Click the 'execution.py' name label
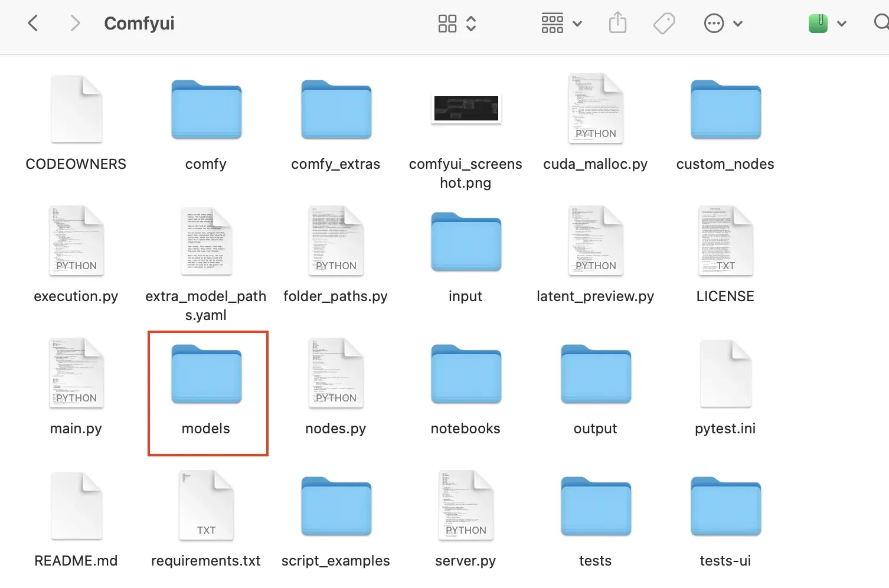This screenshot has height=588, width=889. 76,297
